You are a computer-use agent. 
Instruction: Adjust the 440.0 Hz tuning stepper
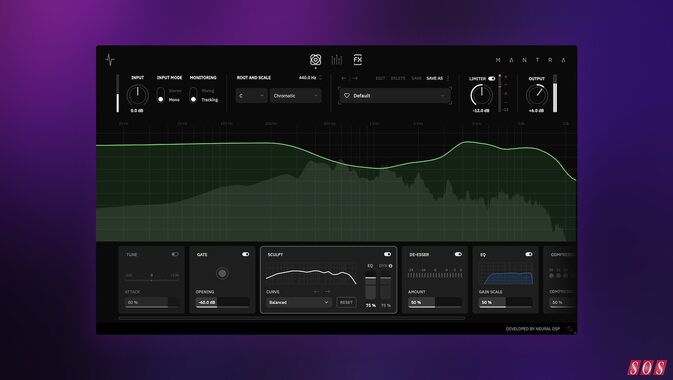(x=320, y=78)
